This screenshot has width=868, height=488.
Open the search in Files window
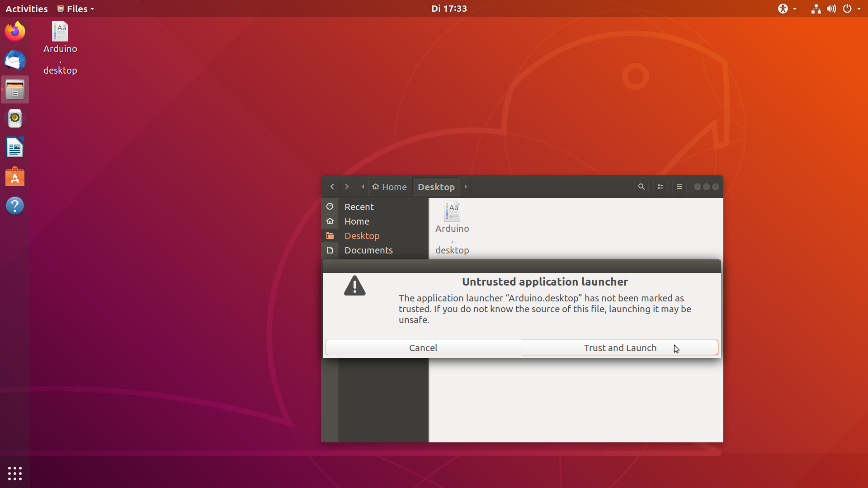coord(641,187)
